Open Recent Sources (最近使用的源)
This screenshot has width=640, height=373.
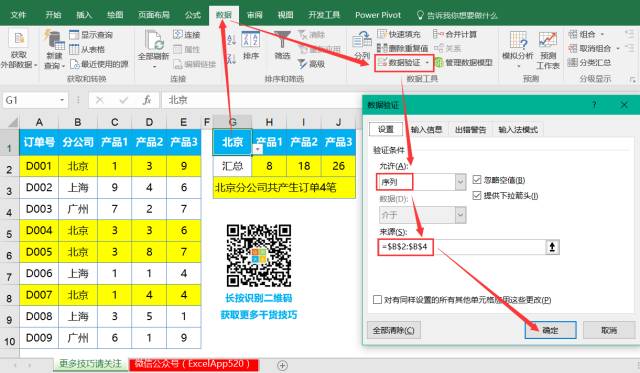pyautogui.click(x=99, y=64)
